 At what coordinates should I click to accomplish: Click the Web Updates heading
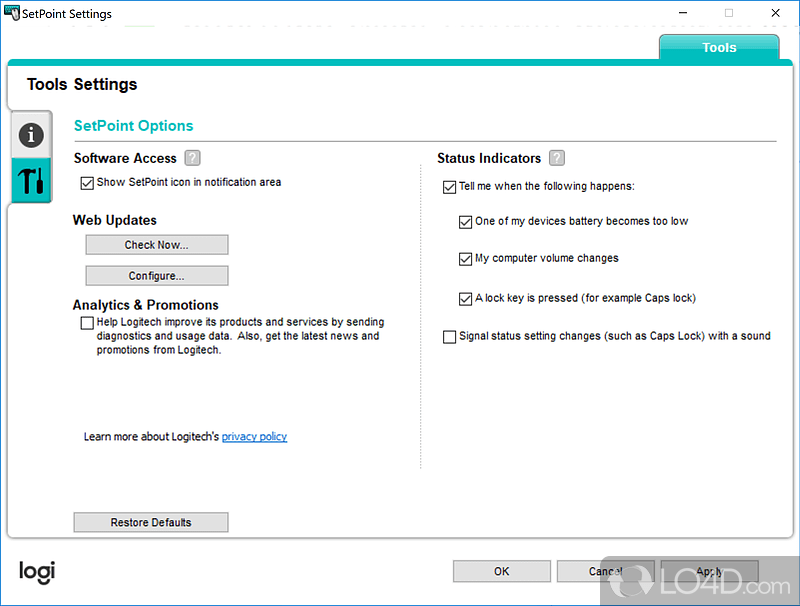point(115,220)
